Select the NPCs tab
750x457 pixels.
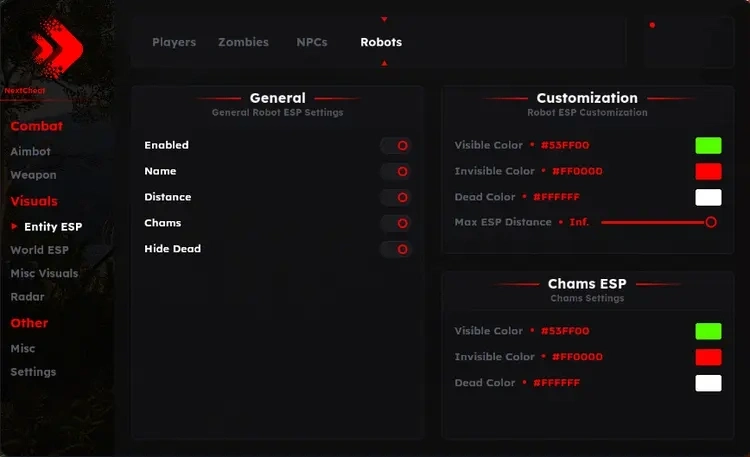pyautogui.click(x=312, y=42)
